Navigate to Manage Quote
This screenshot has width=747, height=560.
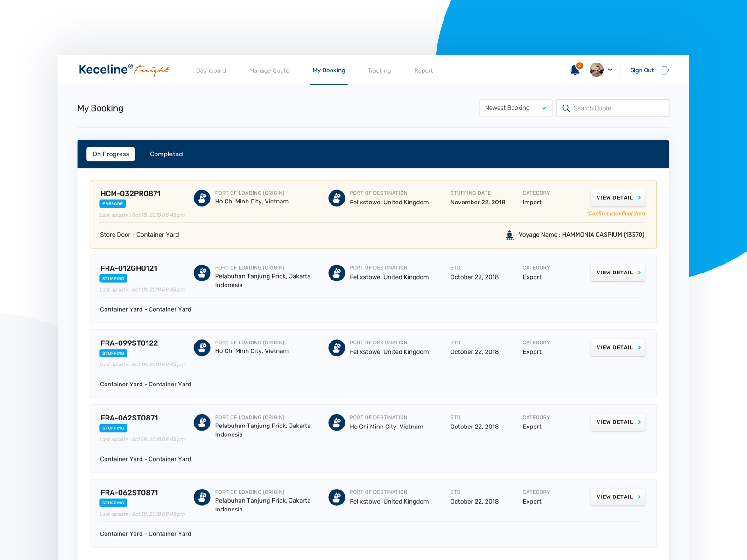[x=269, y=70]
